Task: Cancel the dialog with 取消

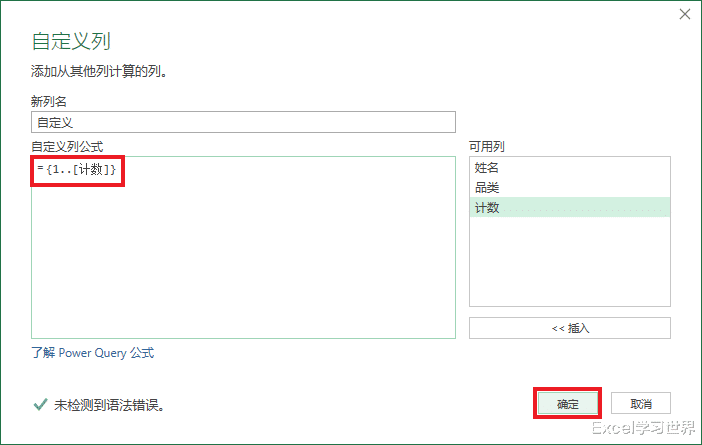Action: [641, 404]
